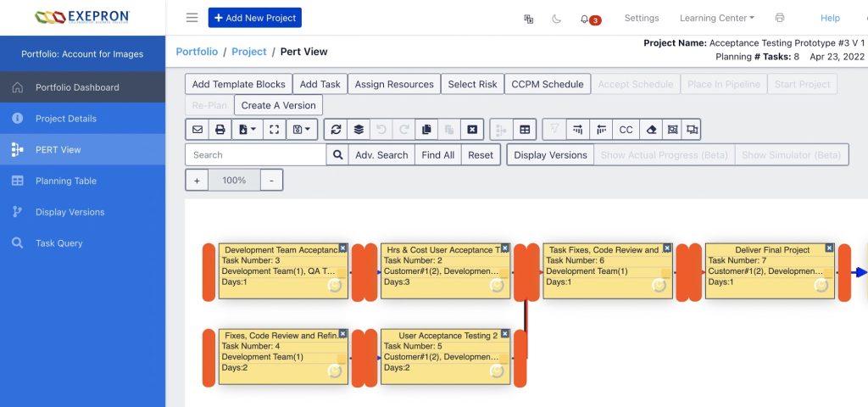The height and width of the screenshot is (407, 868).
Task: Click the Reset search button
Action: (x=481, y=155)
